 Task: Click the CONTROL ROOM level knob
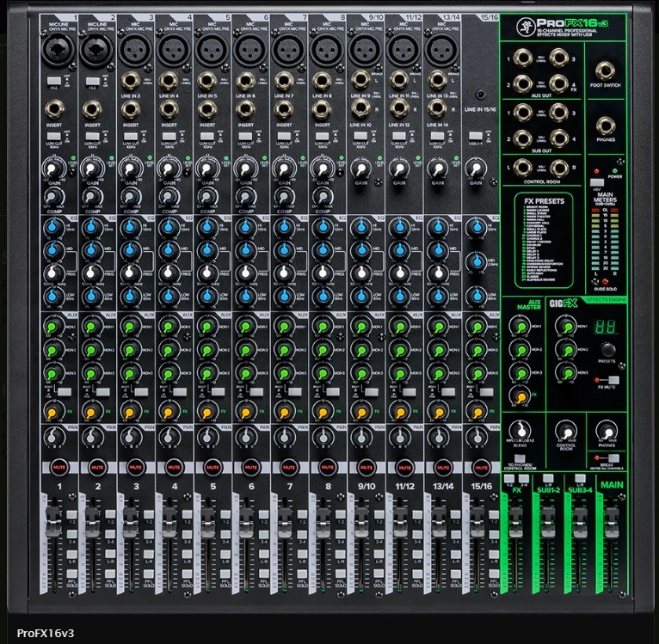[x=564, y=431]
